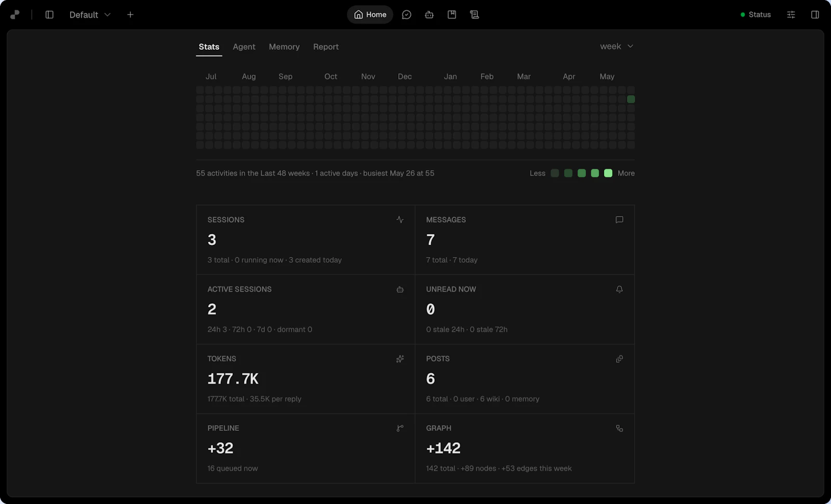
Task: Open the Default workspace dropdown
Action: [x=90, y=15]
